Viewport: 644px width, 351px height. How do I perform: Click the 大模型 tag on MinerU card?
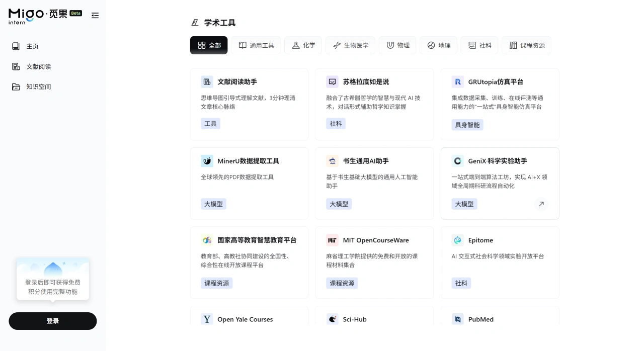[x=213, y=204]
